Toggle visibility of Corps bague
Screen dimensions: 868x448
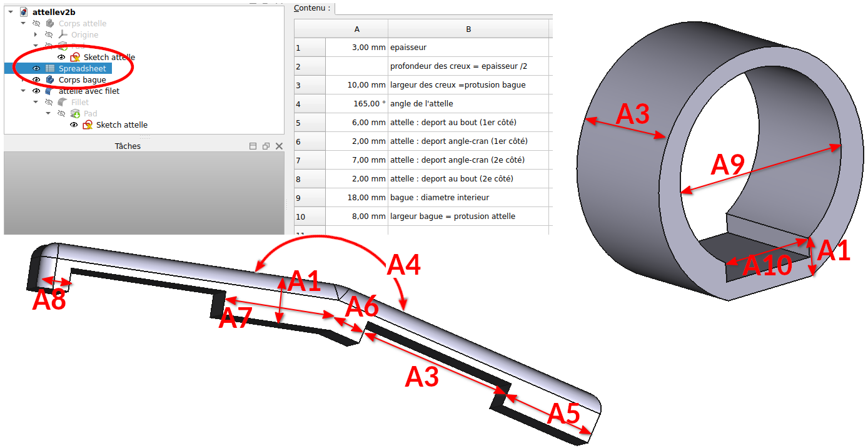tap(36, 79)
